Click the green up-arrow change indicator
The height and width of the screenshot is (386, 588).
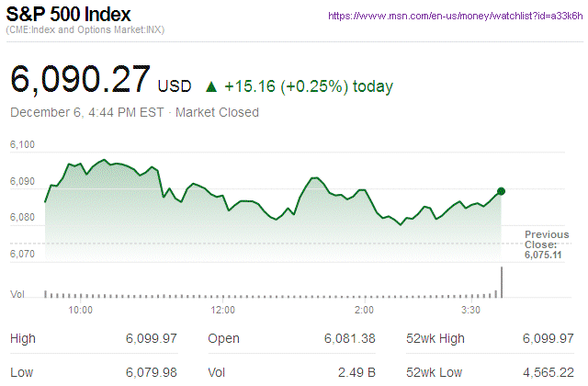211,87
